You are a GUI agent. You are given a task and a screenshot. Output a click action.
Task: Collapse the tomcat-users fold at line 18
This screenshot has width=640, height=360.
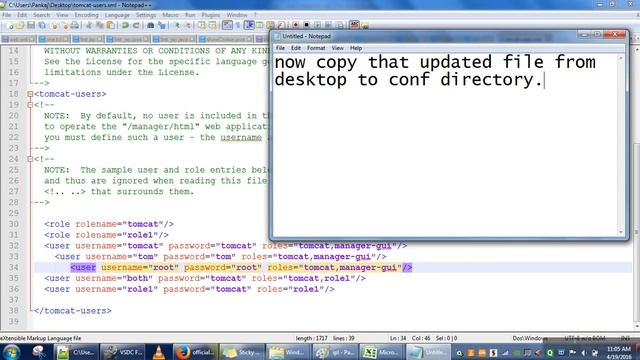tap(30, 94)
